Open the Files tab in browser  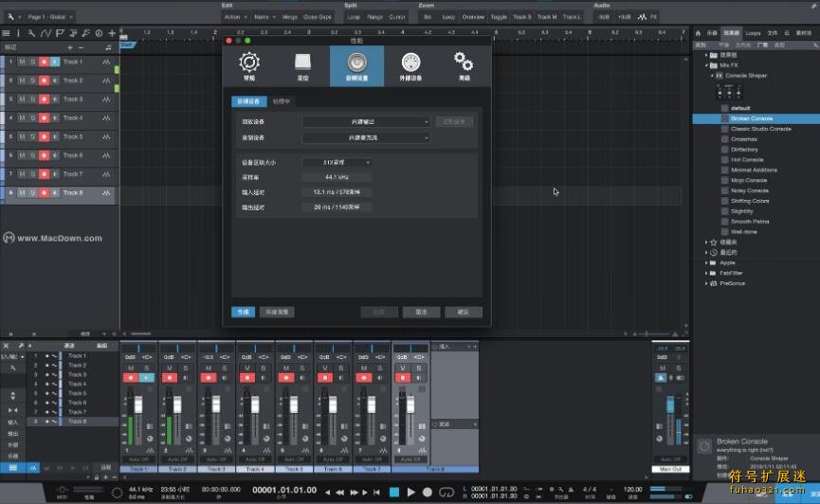[x=773, y=33]
